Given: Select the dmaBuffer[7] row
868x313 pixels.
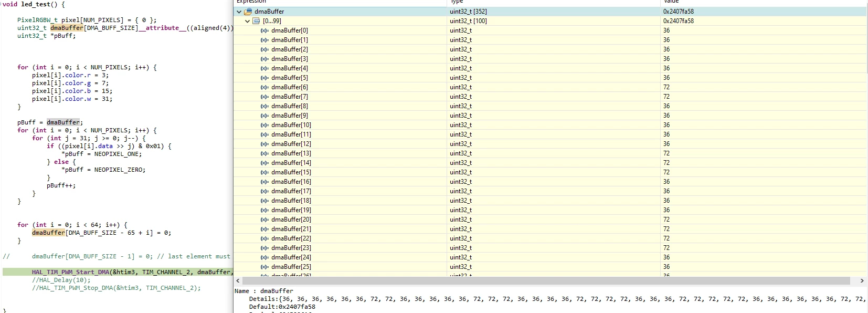Looking at the screenshot, I should [550, 97].
